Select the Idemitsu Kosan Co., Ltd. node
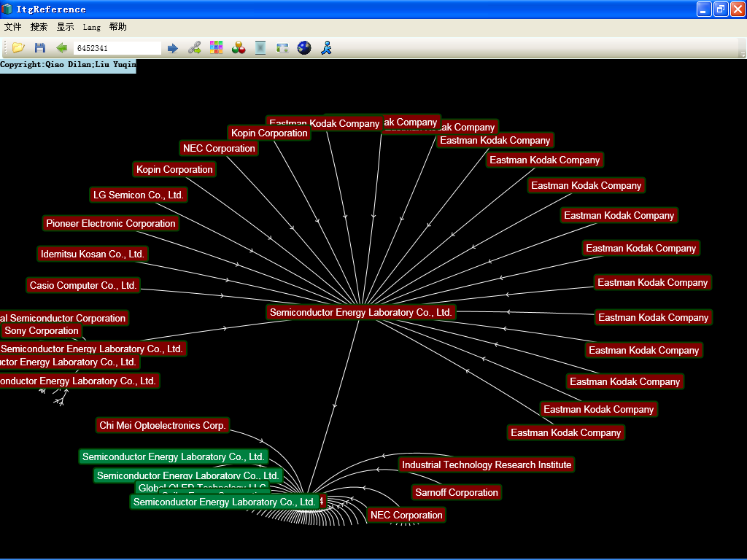Image resolution: width=747 pixels, height=560 pixels. pos(93,254)
